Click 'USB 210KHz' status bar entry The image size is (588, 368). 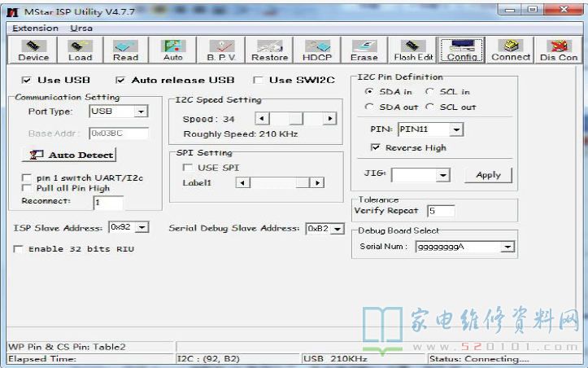(x=335, y=358)
